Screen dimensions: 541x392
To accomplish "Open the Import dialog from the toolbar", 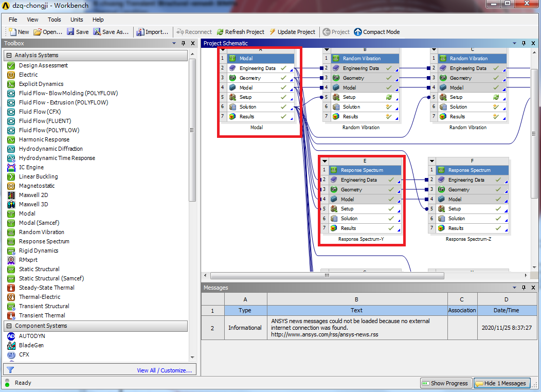I will point(153,32).
